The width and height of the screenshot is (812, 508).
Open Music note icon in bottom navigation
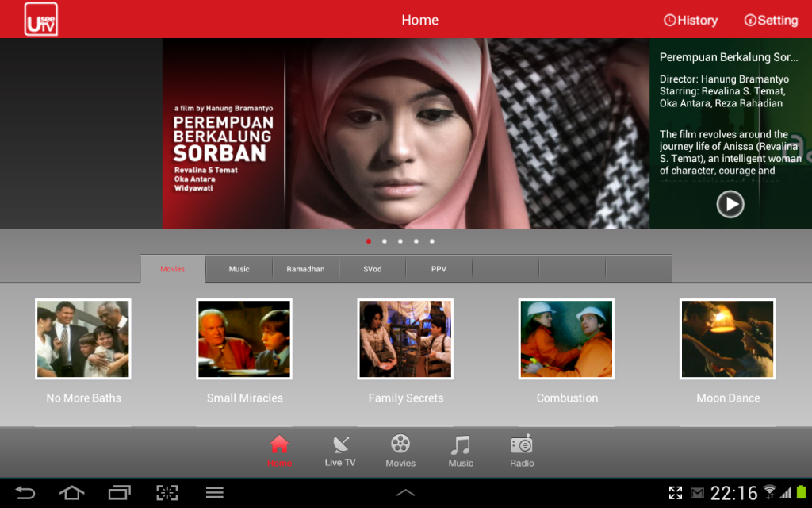click(461, 451)
